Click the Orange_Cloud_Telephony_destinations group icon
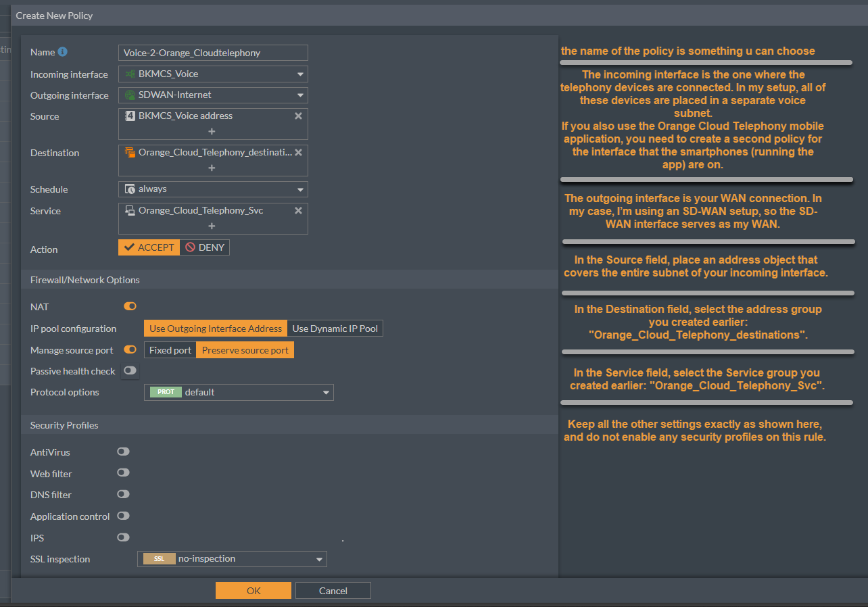This screenshot has width=868, height=607. 130,152
